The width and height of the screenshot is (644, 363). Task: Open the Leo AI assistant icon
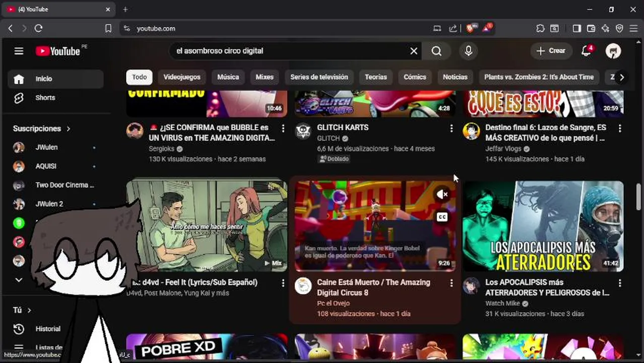tap(605, 29)
